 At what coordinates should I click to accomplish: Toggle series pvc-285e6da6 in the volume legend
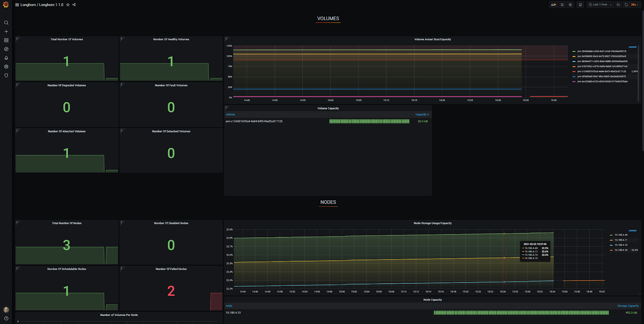(601, 51)
